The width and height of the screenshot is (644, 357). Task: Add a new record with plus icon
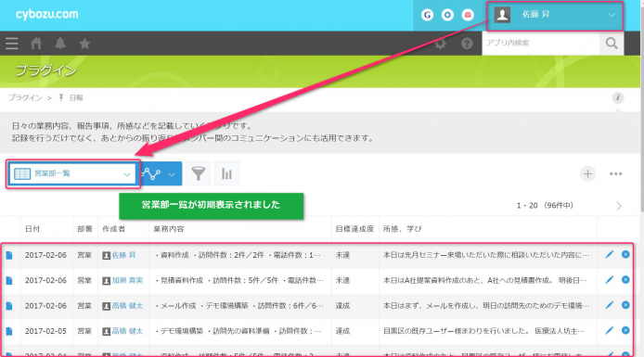587,173
